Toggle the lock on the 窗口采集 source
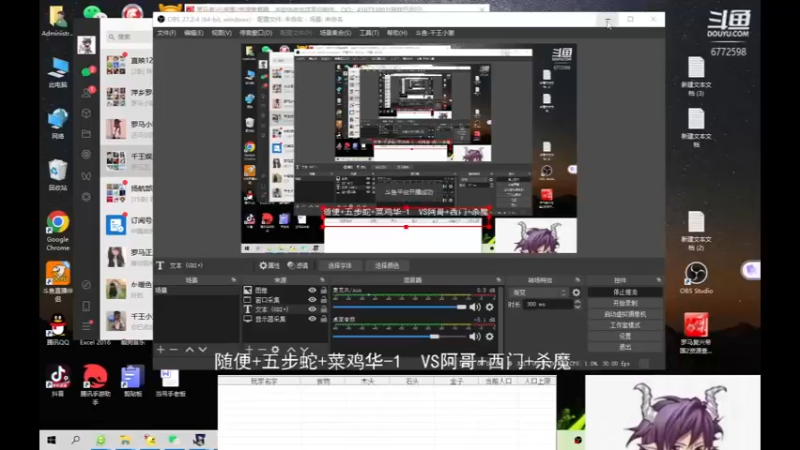This screenshot has height=450, width=800. 323,300
